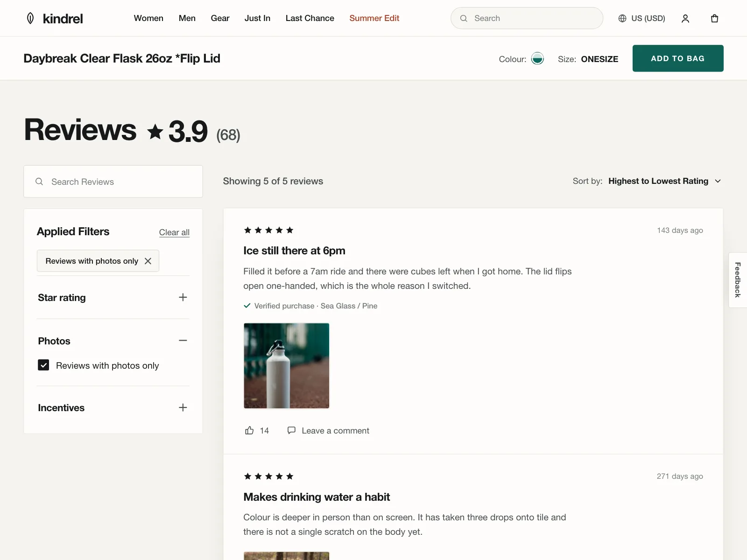Image resolution: width=747 pixels, height=560 pixels.
Task: Click the Search Reviews input
Action: coord(113,182)
